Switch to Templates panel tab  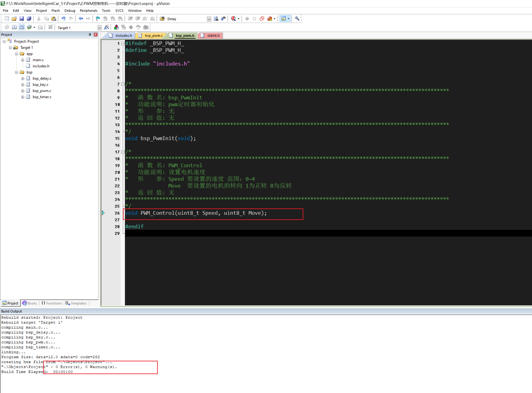(76, 303)
